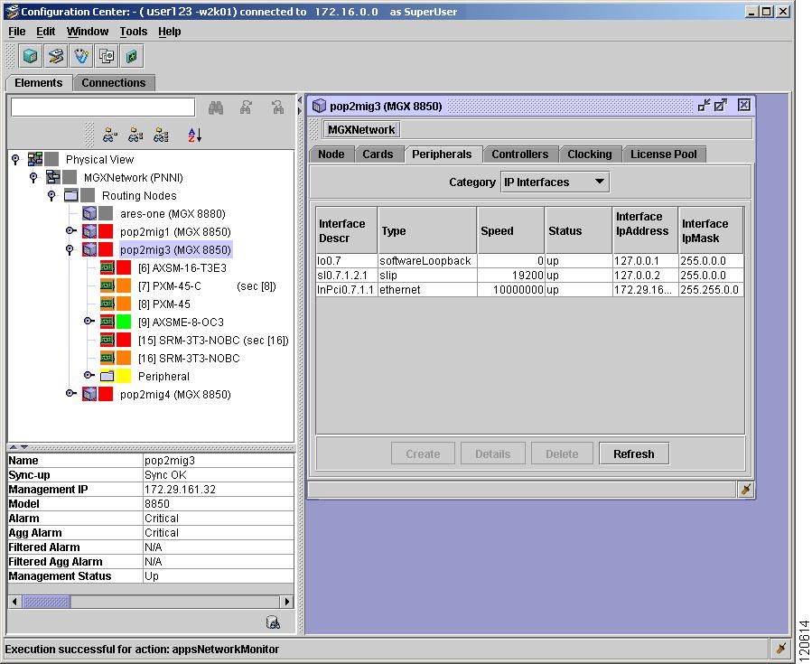Expand the pop2mig1 (MGX 8850) node

pyautogui.click(x=71, y=231)
